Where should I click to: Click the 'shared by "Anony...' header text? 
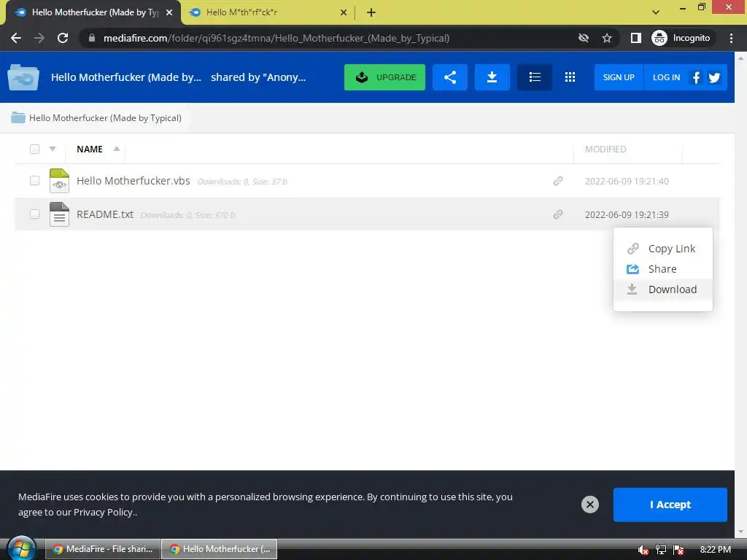point(258,77)
